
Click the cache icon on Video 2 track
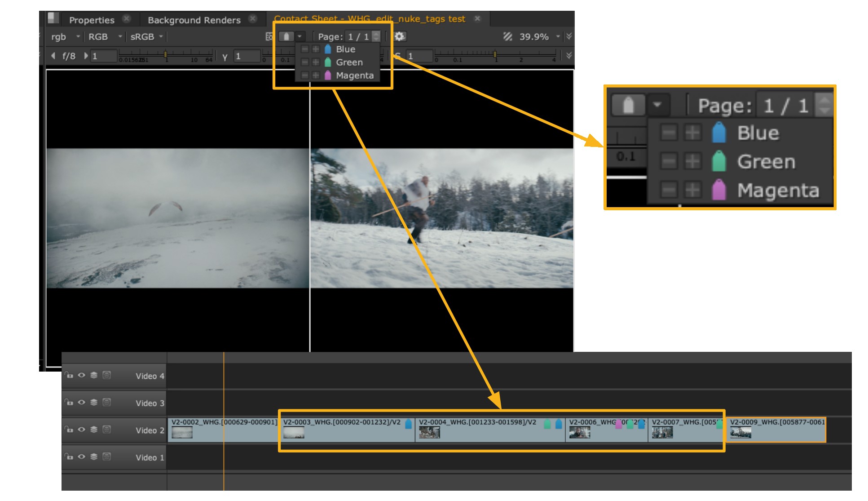[x=106, y=429]
